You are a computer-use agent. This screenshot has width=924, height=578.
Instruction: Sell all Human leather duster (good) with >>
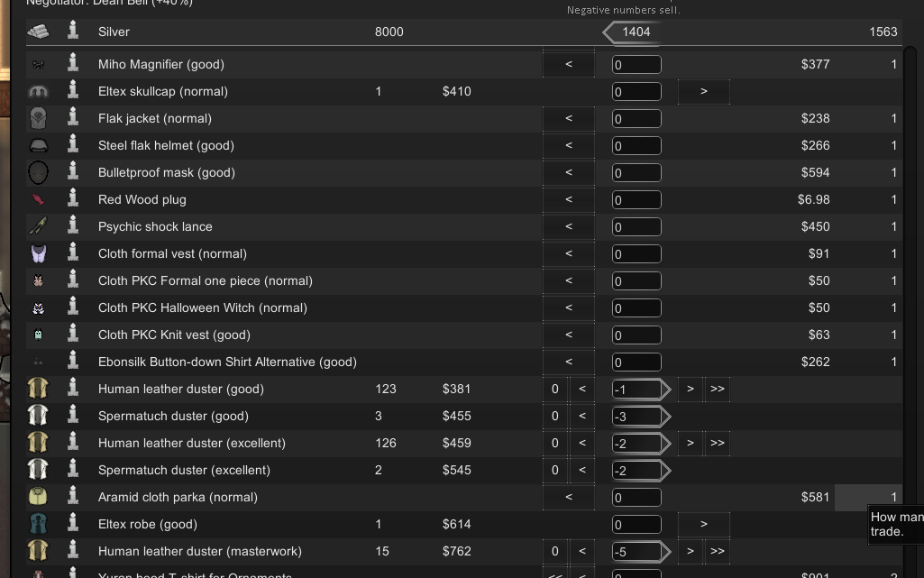pos(718,389)
